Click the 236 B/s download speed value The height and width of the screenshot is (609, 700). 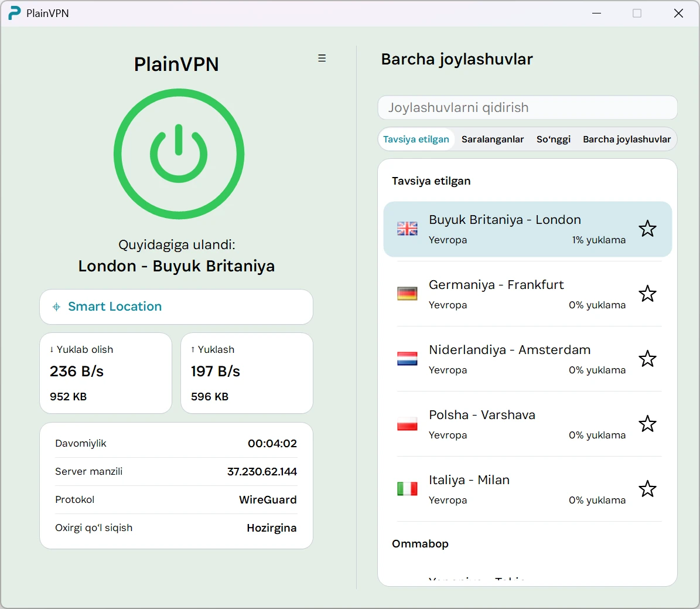(77, 371)
